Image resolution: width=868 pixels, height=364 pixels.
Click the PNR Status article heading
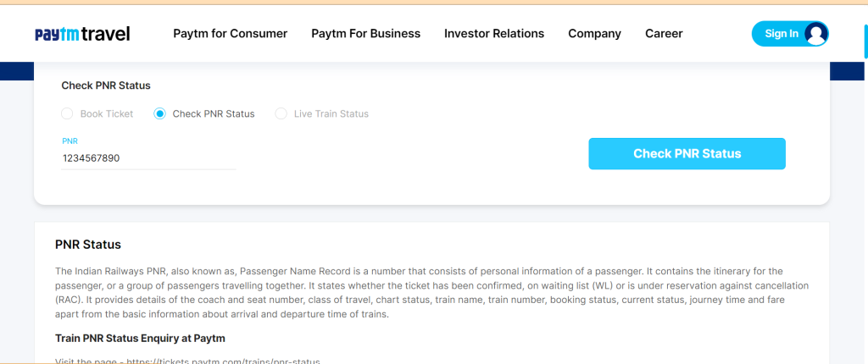(88, 245)
